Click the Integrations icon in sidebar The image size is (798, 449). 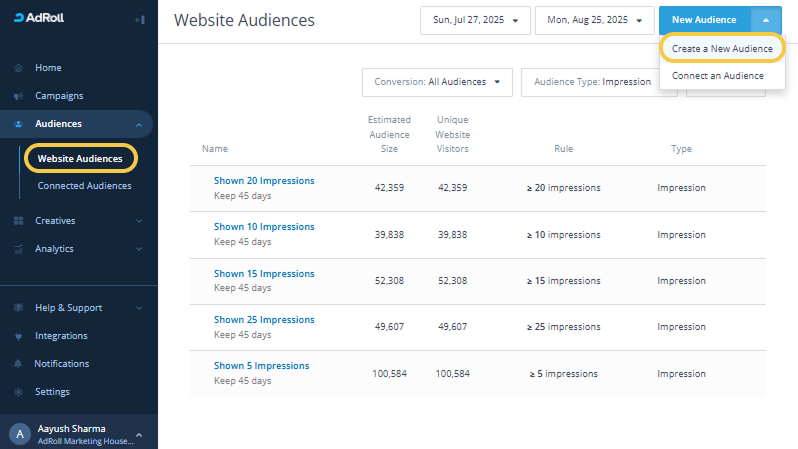click(x=19, y=336)
